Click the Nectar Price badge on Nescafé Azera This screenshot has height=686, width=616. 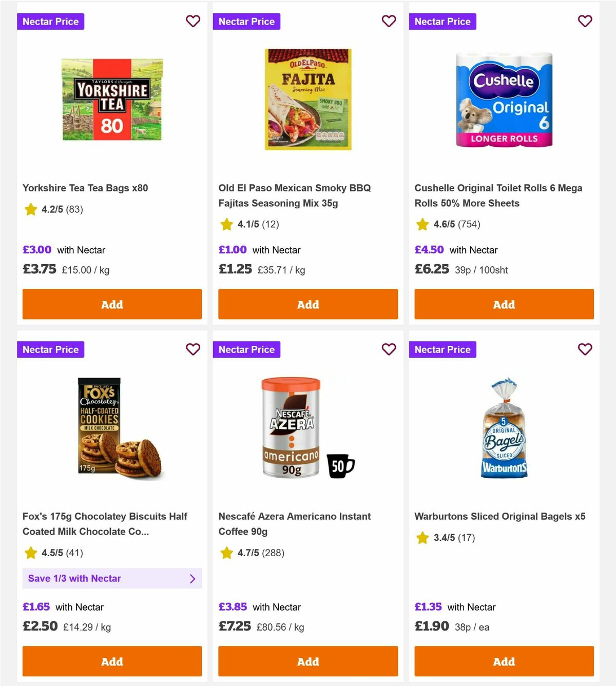[246, 349]
